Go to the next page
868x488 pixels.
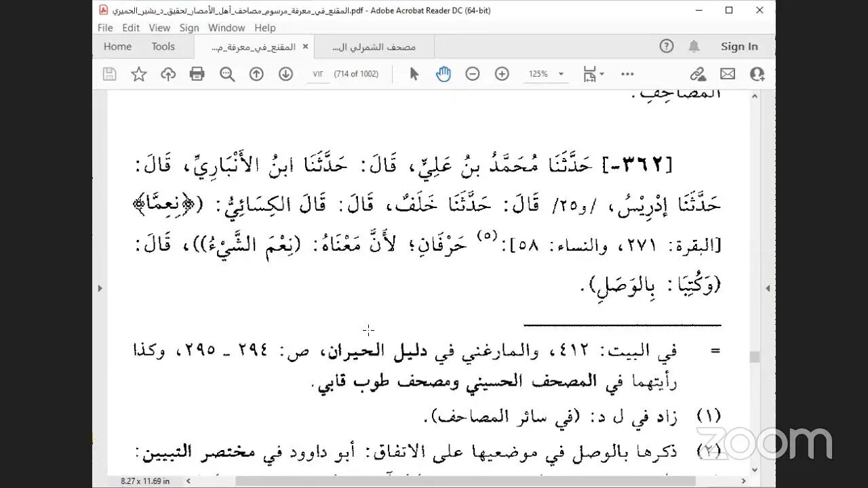[285, 74]
